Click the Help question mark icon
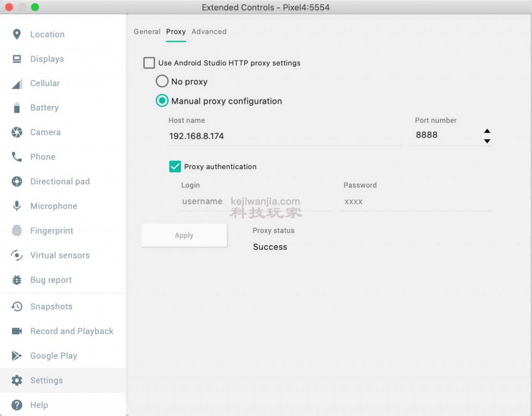Image resolution: width=532 pixels, height=416 pixels. 17,405
